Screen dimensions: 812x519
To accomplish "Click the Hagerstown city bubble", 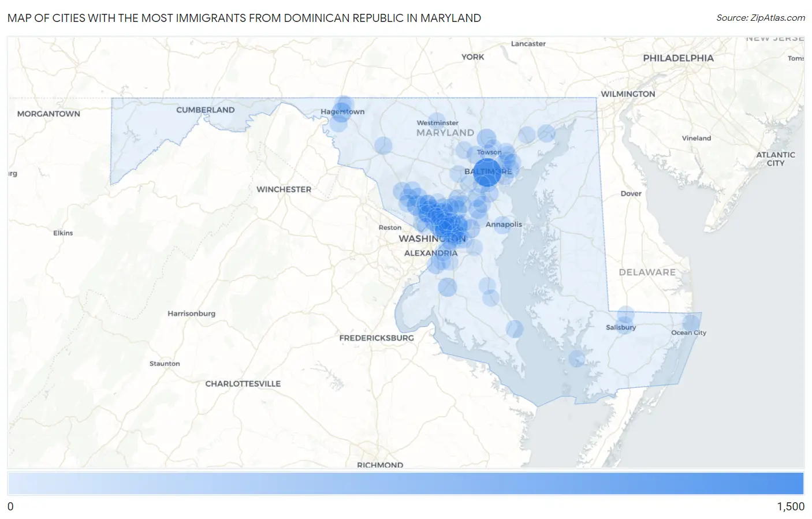I will coord(341,112).
